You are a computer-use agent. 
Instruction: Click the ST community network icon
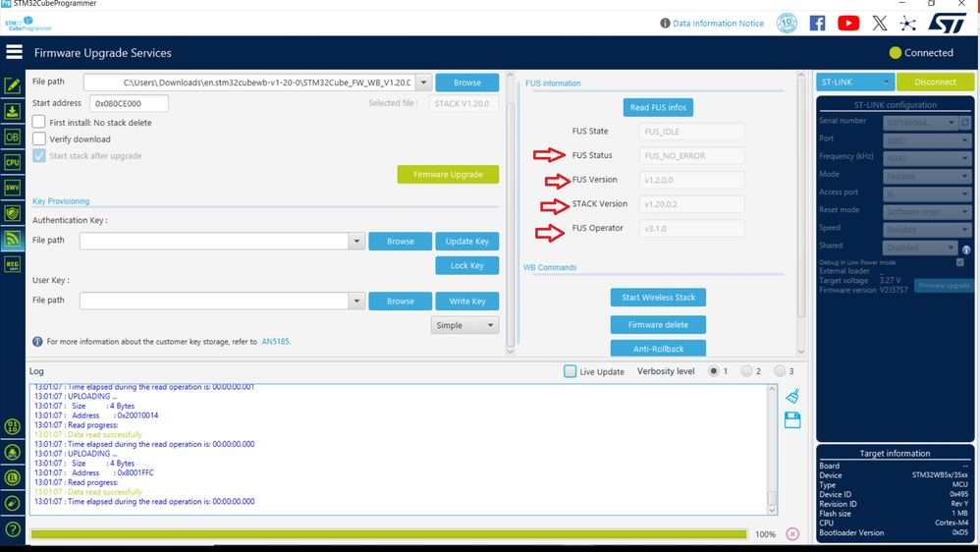(907, 24)
